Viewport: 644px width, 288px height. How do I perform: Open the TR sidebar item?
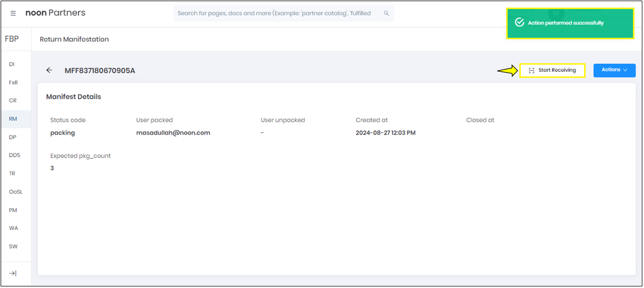12,174
